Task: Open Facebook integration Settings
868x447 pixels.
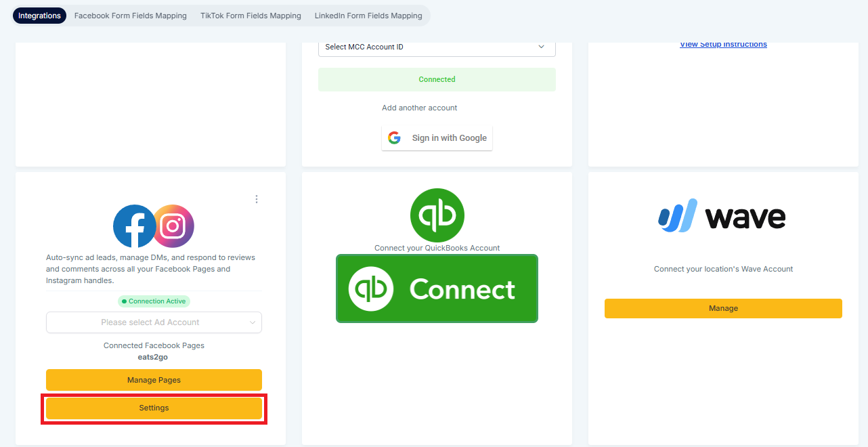Action: 154,408
